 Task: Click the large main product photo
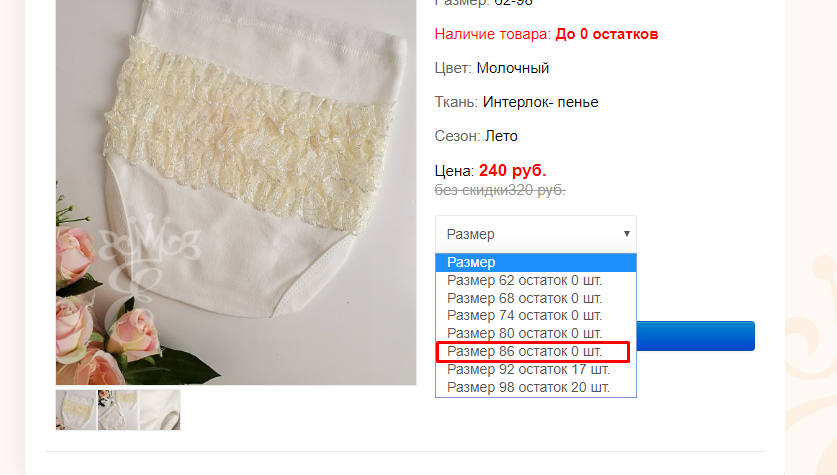coord(236,192)
